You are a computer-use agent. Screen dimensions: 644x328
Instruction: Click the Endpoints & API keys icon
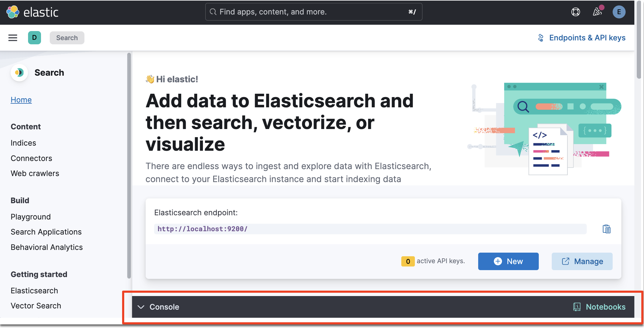(541, 38)
